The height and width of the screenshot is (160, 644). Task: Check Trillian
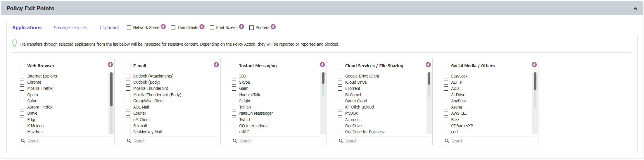234,107
